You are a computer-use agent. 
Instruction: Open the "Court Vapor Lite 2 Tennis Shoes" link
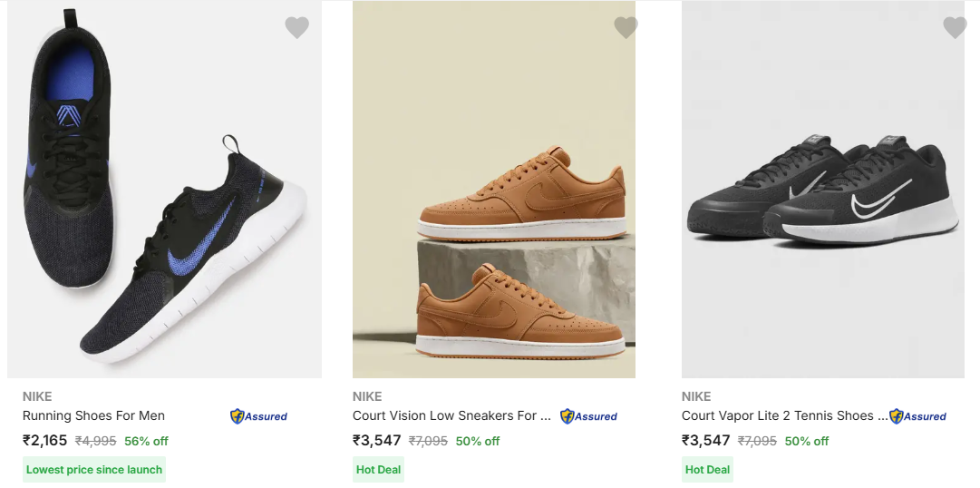pos(784,415)
